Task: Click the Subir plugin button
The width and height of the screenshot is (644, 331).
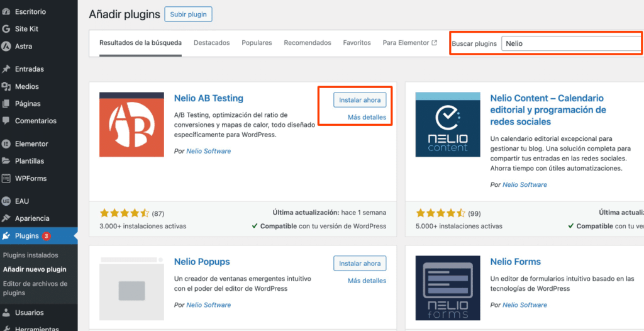Action: 189,14
